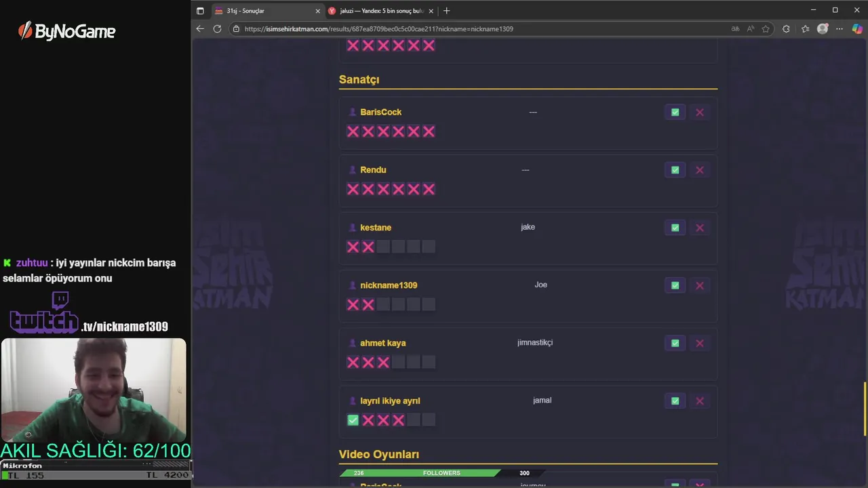Screen dimensions: 868x488
Task: Select the player name 'layrıl ikiye ayrıl'
Action: coord(390,401)
